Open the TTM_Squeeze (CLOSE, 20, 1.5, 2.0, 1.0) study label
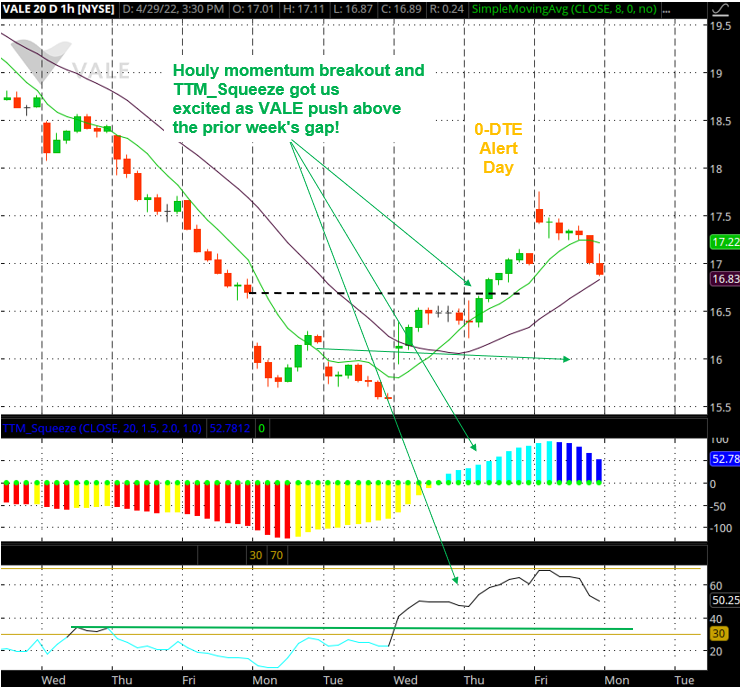Image resolution: width=740 pixels, height=688 pixels. tap(102, 428)
